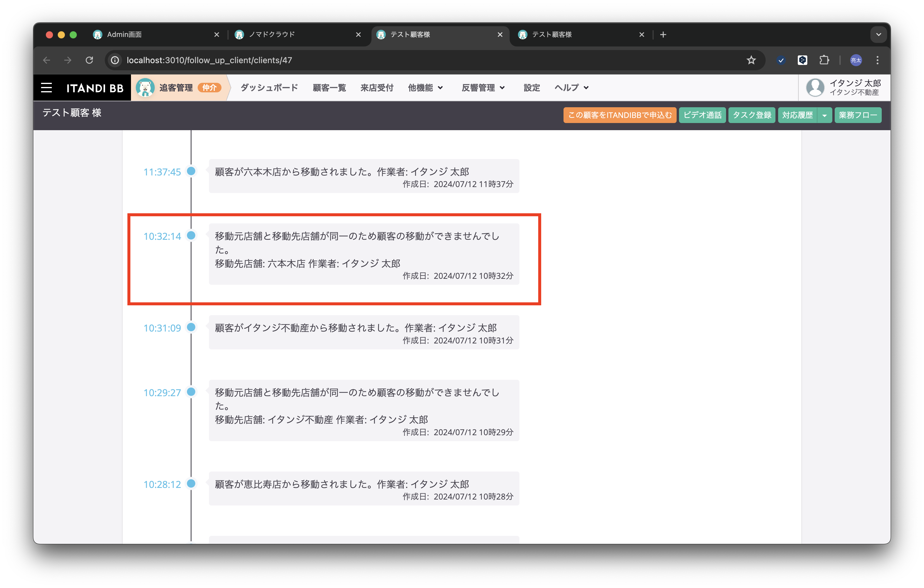Go forward with the browser forward arrow
Image resolution: width=924 pixels, height=588 pixels.
coord(68,60)
